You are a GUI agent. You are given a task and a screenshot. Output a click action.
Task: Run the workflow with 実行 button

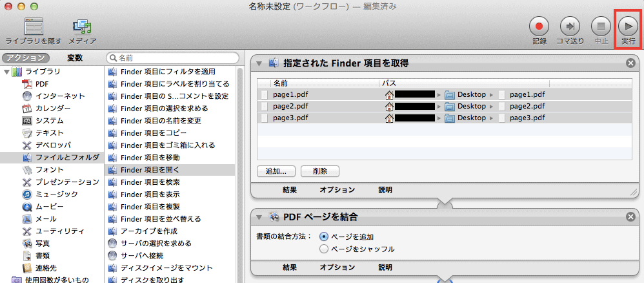pos(628,26)
